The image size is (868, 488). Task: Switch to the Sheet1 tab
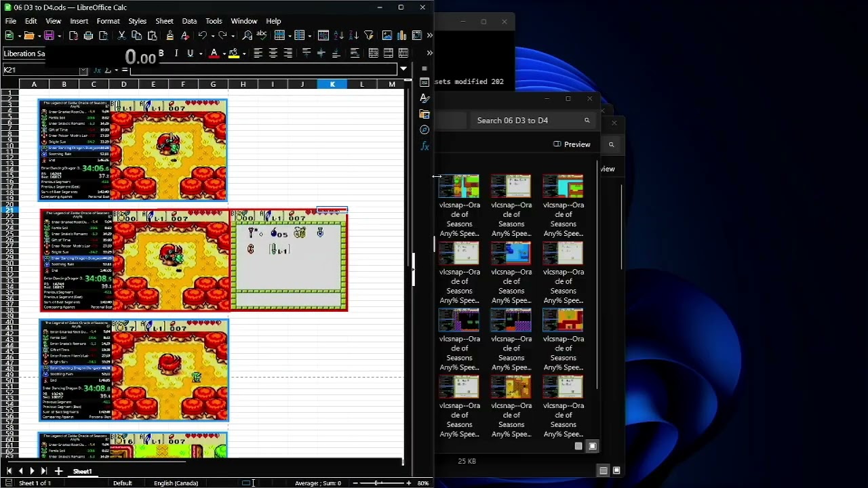click(x=82, y=471)
